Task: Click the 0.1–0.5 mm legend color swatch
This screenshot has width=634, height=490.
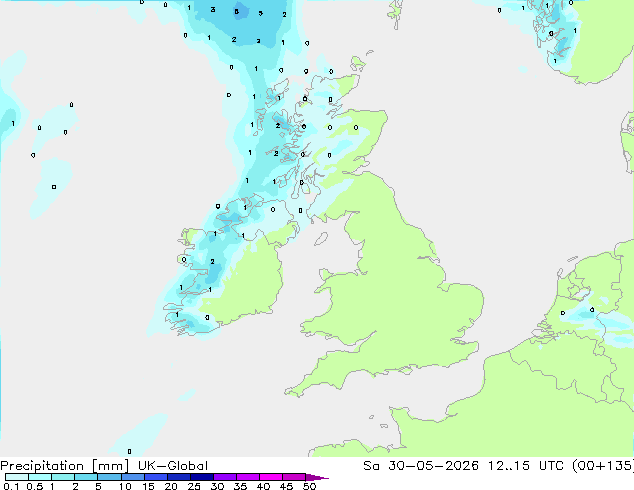Action: (17, 477)
